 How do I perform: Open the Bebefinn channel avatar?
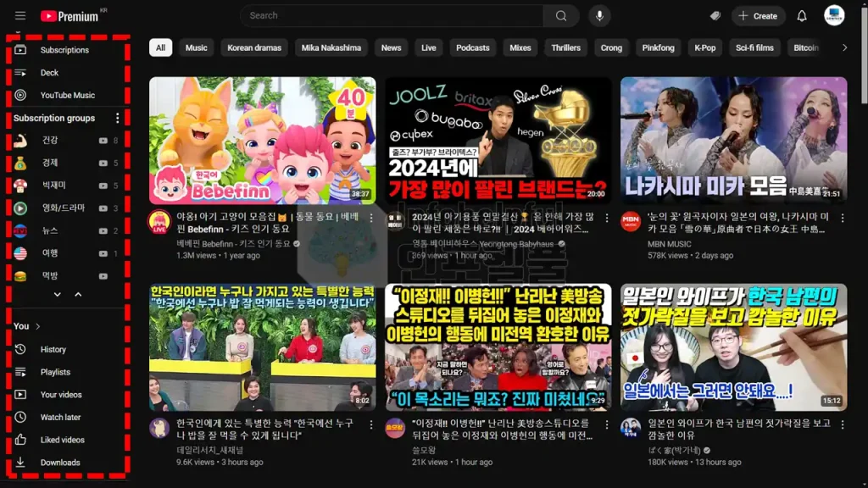159,221
